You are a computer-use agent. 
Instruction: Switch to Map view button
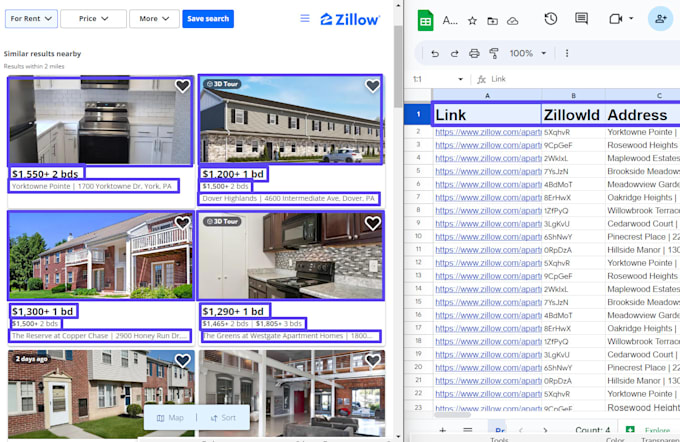[x=170, y=418]
